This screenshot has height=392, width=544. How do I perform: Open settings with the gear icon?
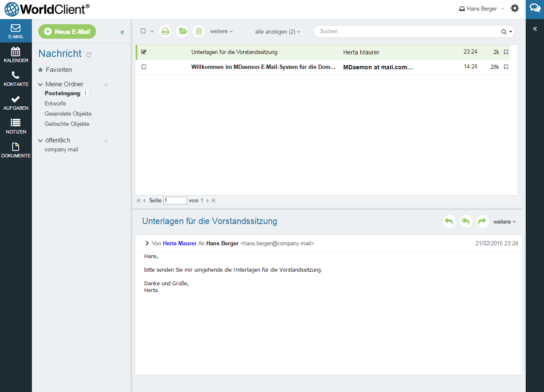coord(515,9)
